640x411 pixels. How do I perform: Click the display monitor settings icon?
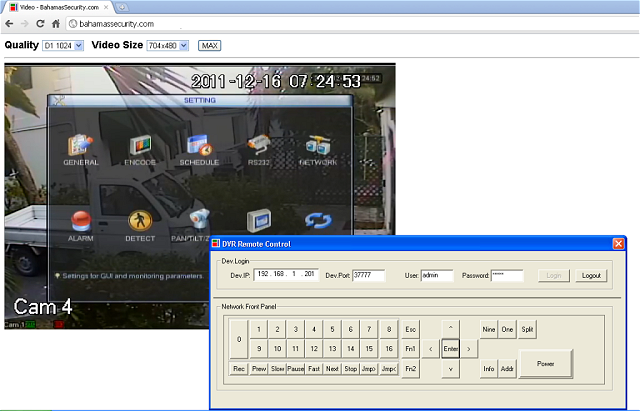[x=259, y=221]
